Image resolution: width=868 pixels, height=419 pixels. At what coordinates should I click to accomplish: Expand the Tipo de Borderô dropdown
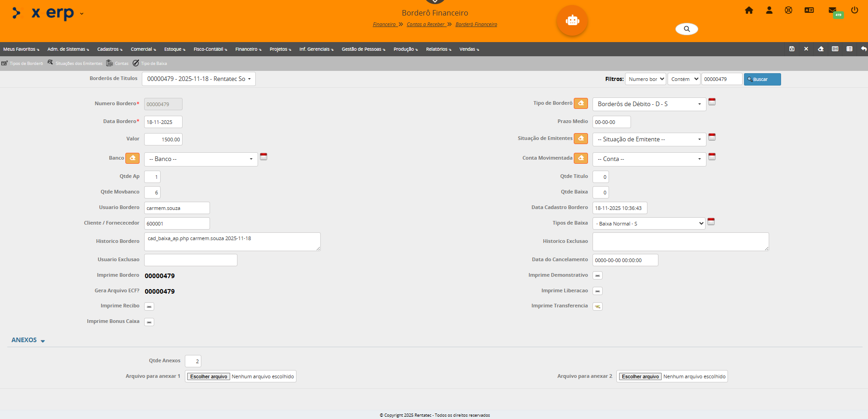coord(649,104)
